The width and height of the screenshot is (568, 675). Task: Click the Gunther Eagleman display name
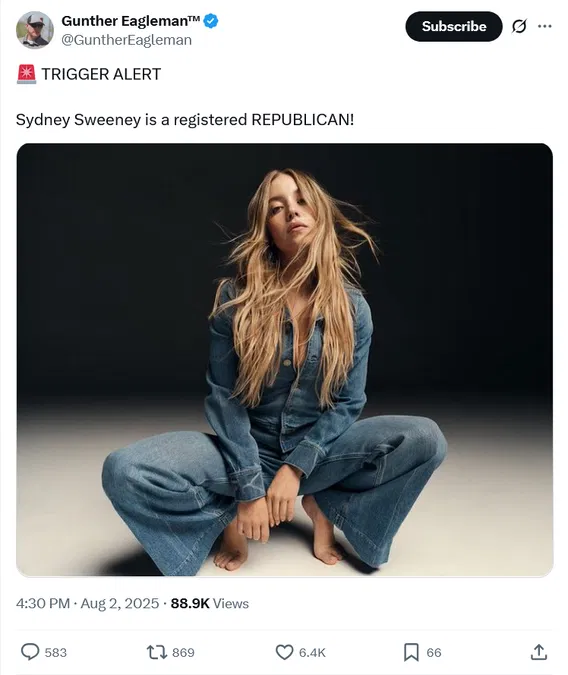(130, 21)
